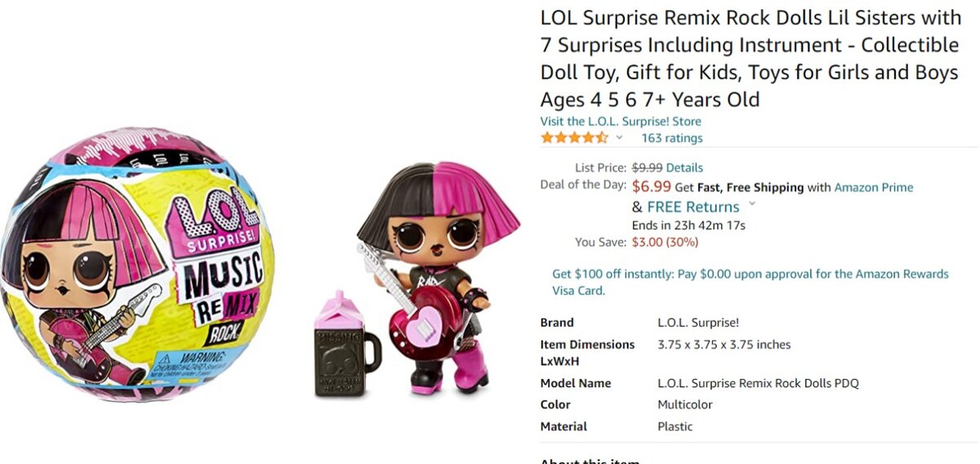Click the product title text
The image size is (980, 464).
point(749,58)
